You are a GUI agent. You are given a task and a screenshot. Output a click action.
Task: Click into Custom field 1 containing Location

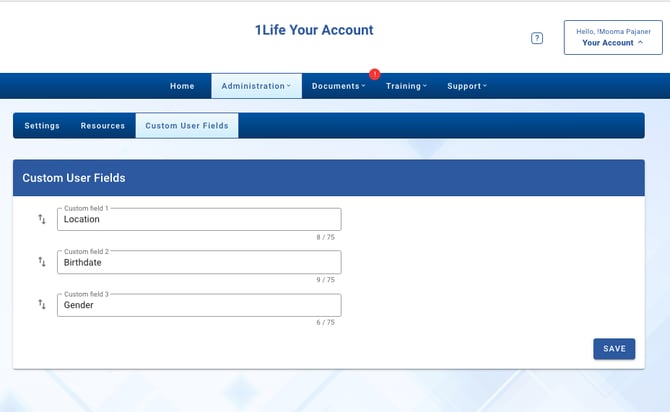click(x=199, y=219)
